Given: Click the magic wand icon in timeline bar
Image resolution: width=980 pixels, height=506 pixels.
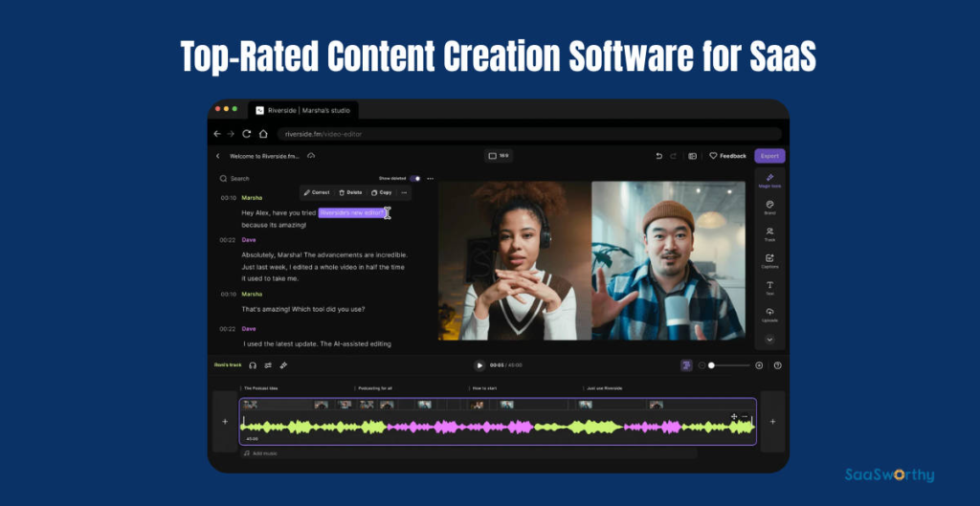Looking at the screenshot, I should pyautogui.click(x=283, y=365).
